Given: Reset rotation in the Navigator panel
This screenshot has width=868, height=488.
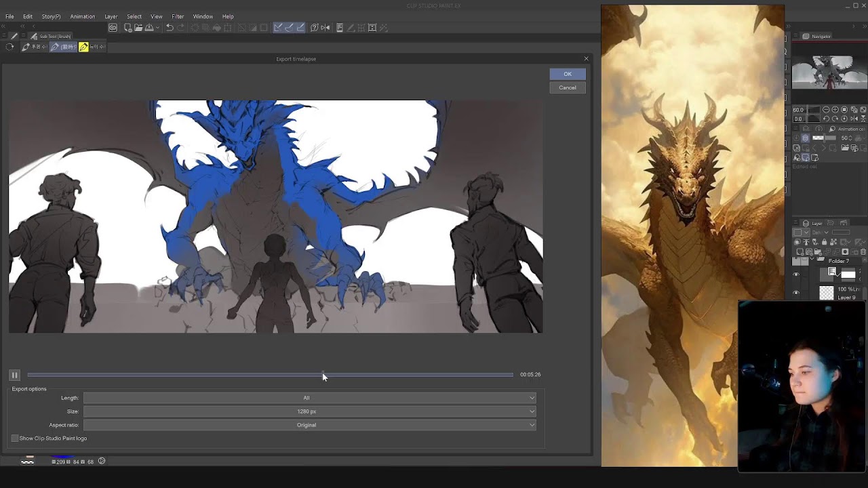Looking at the screenshot, I should [844, 119].
